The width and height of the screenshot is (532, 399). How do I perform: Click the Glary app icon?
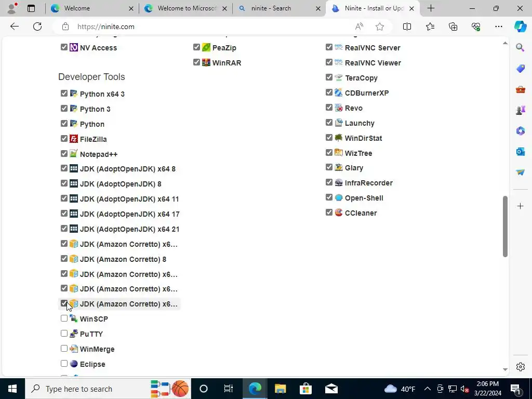tap(339, 167)
